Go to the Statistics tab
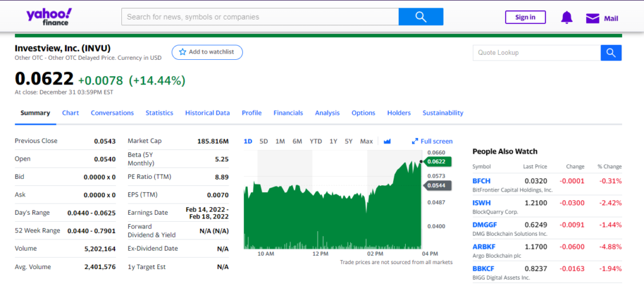Screen dimensions: 644x286 (159, 113)
